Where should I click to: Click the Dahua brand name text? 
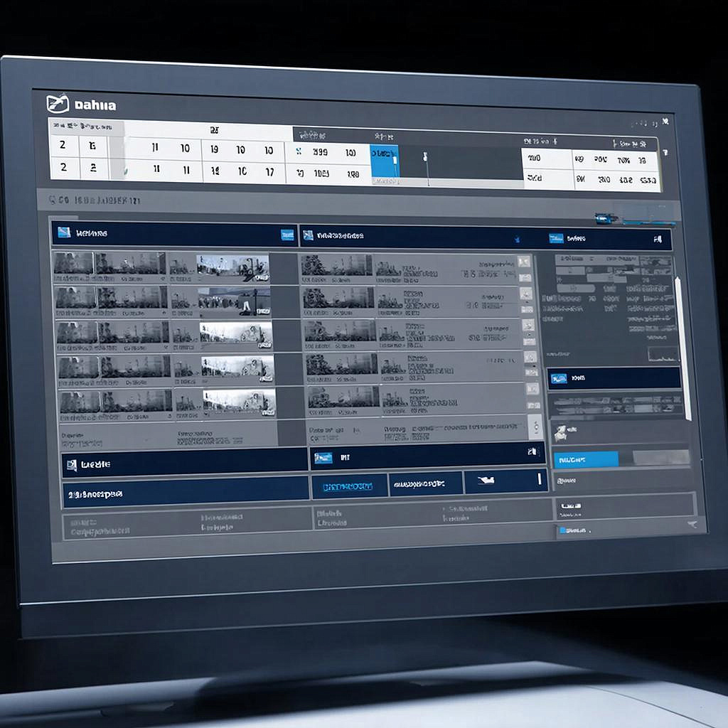95,105
